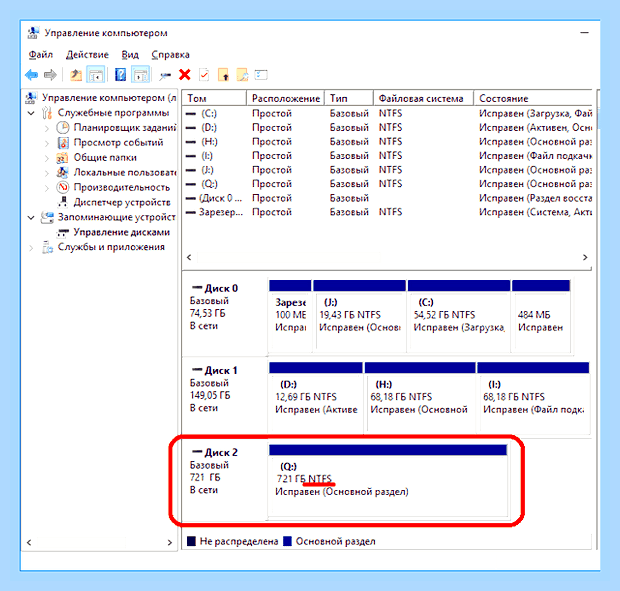
Task: Expand the Планировщик заданий node arrow
Action: click(x=47, y=128)
